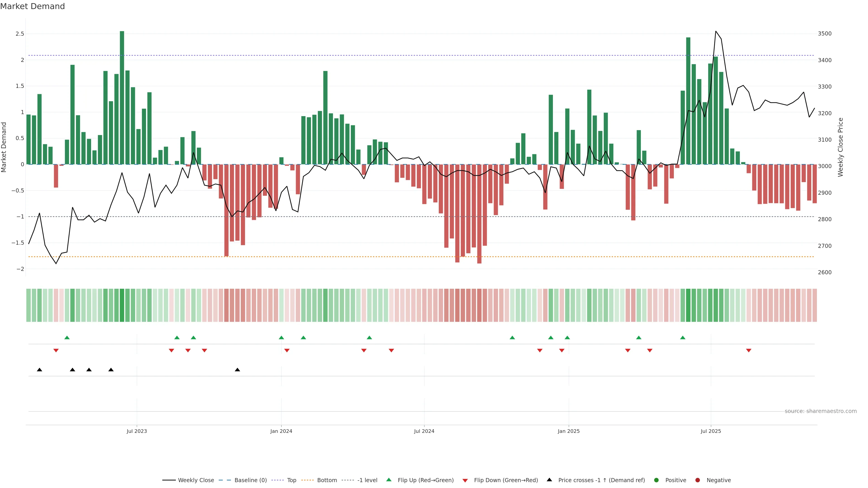Viewport: 868px width, 488px height.
Task: Click the last black price-cross triangle marker
Action: [237, 370]
